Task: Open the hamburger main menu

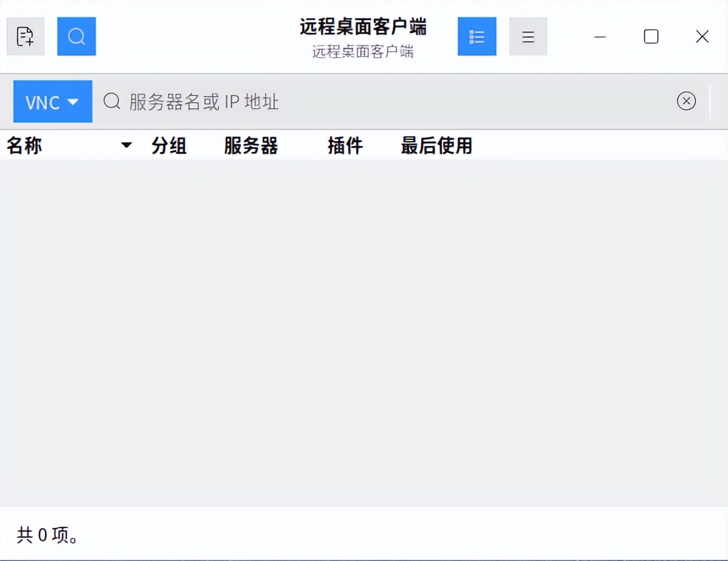Action: (x=528, y=37)
